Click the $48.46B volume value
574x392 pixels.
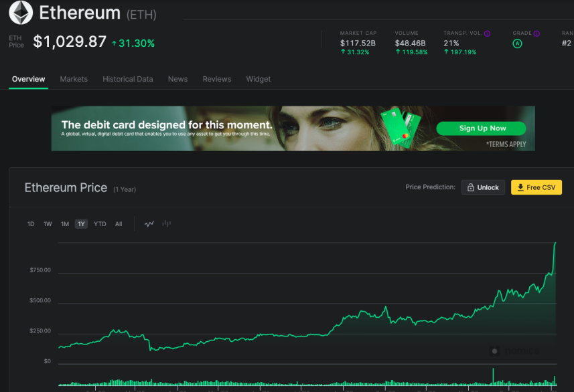410,43
